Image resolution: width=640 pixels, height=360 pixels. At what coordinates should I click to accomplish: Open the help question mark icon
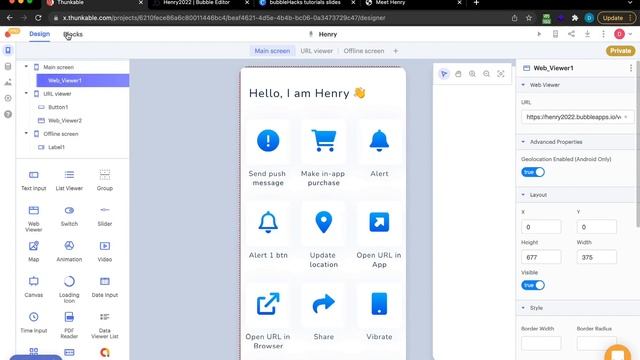coord(8,114)
